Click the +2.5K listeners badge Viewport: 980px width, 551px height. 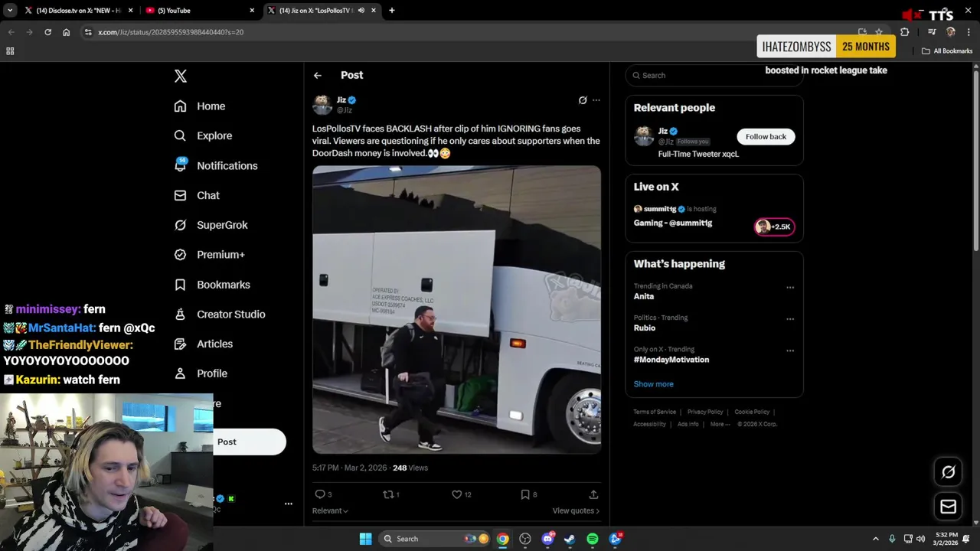click(x=774, y=227)
